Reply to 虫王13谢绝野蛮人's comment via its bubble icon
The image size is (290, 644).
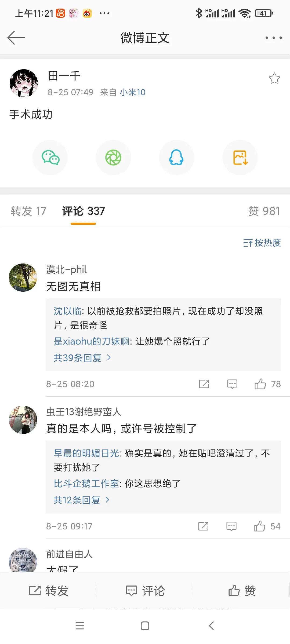(231, 526)
